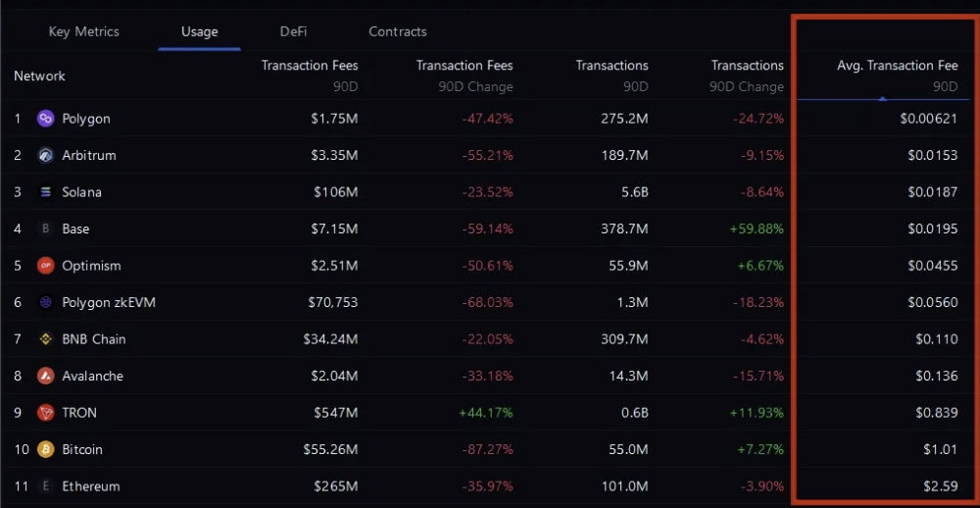980x508 pixels.
Task: Click Base's transactions change +59.88%
Action: coord(757,229)
